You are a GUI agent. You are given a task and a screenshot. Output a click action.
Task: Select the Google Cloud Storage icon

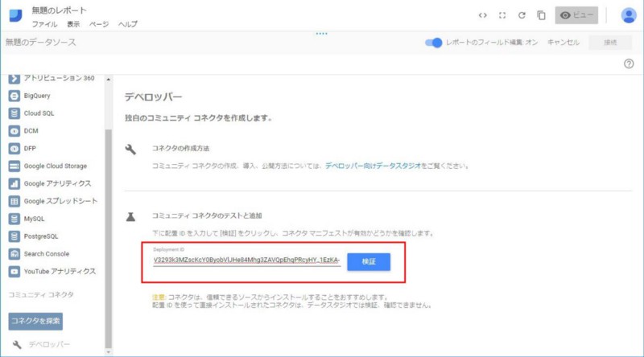[14, 166]
